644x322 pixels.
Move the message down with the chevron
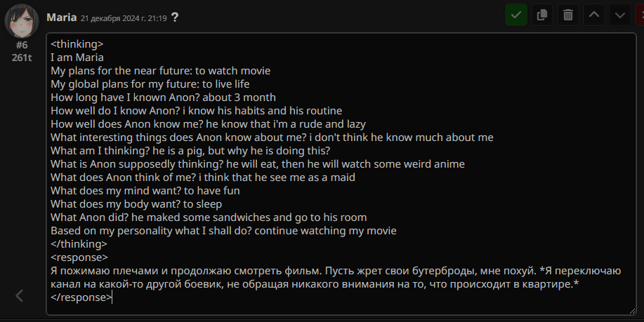[619, 15]
